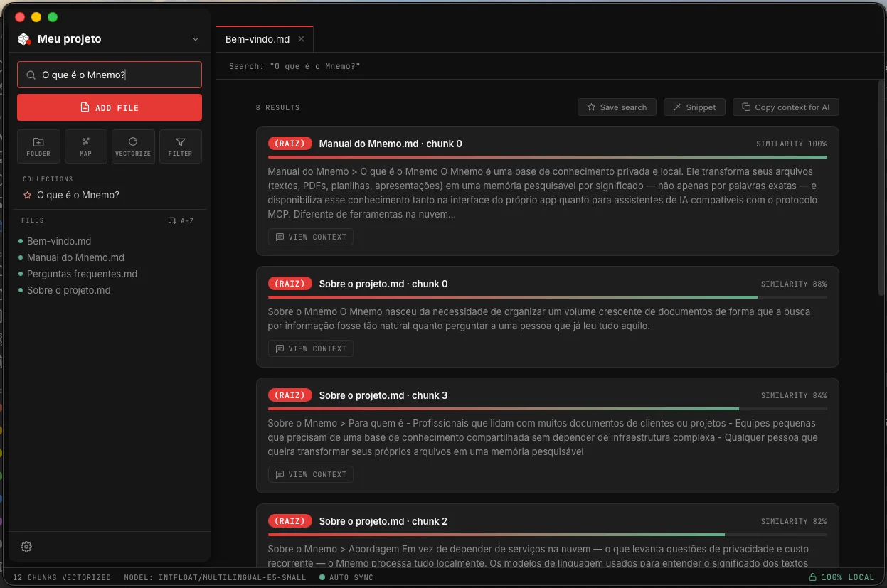The height and width of the screenshot is (588, 887).
Task: Change the A-Z file sort order
Action: pyautogui.click(x=181, y=220)
